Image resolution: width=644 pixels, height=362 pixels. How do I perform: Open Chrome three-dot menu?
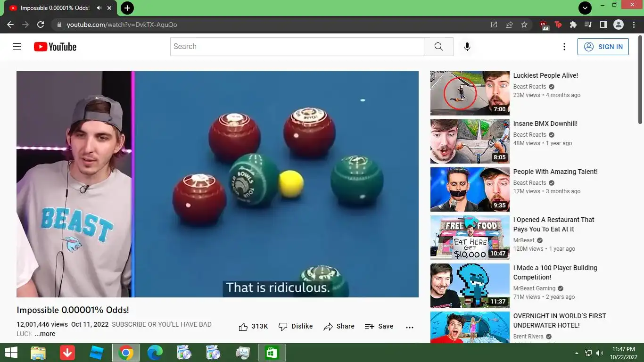point(633,25)
